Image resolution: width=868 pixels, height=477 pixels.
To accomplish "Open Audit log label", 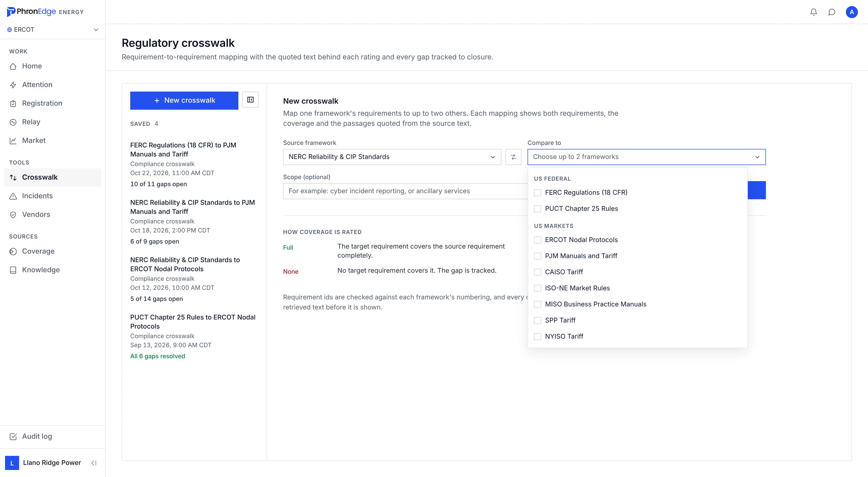I will click(x=37, y=436).
